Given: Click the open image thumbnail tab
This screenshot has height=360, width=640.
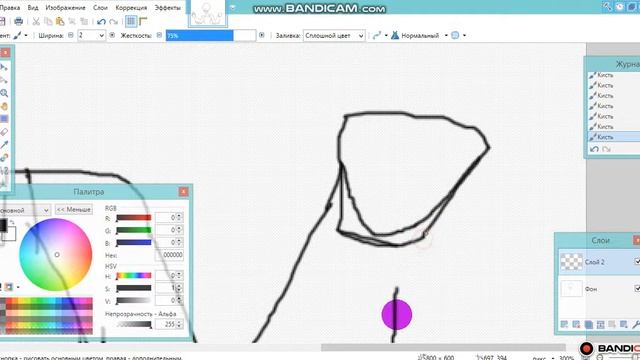Looking at the screenshot, I should coord(207,13).
